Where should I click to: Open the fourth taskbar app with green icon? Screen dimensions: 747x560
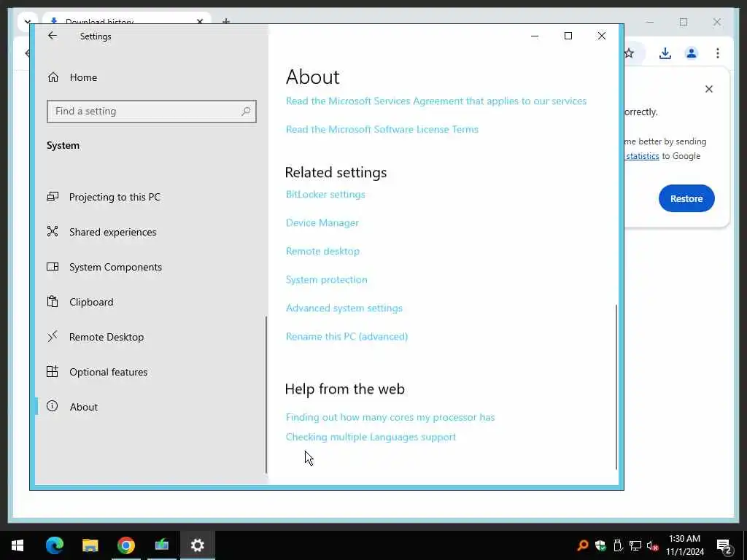pyautogui.click(x=161, y=545)
